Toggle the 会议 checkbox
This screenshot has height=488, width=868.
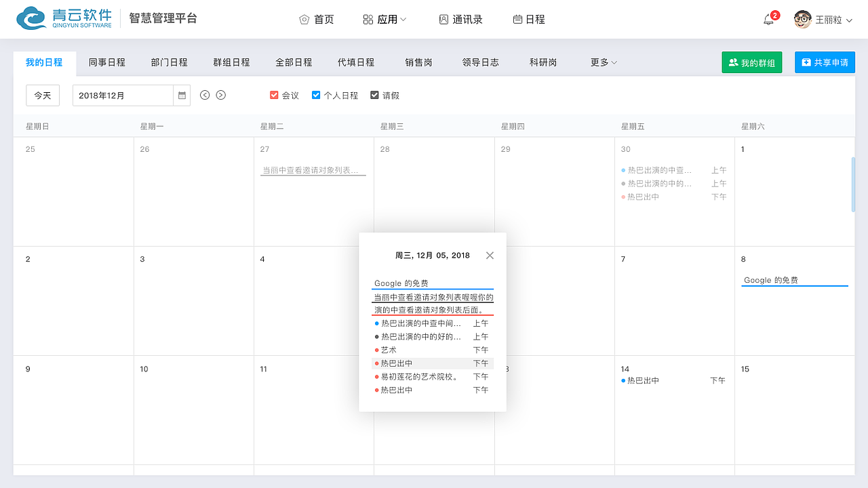click(x=275, y=95)
